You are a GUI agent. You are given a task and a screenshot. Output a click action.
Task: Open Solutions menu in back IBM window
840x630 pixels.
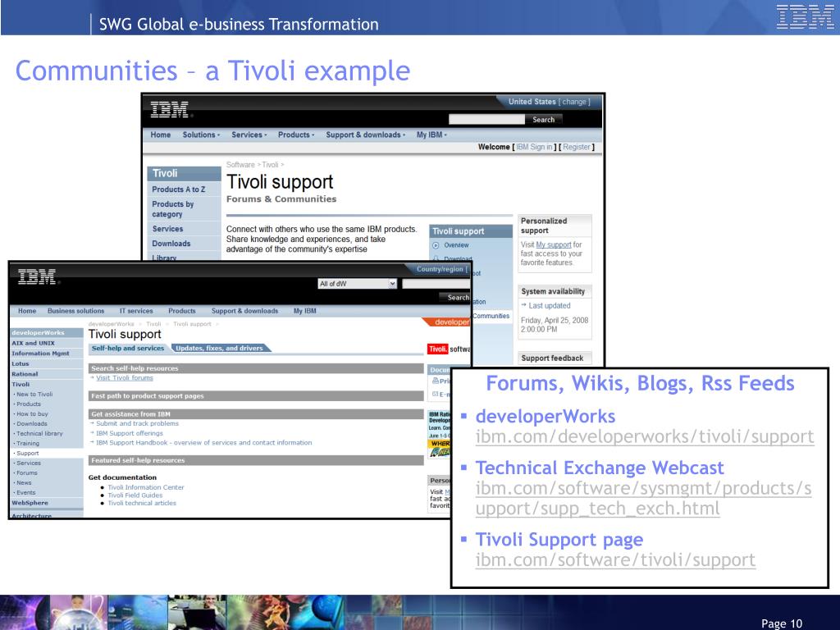201,135
